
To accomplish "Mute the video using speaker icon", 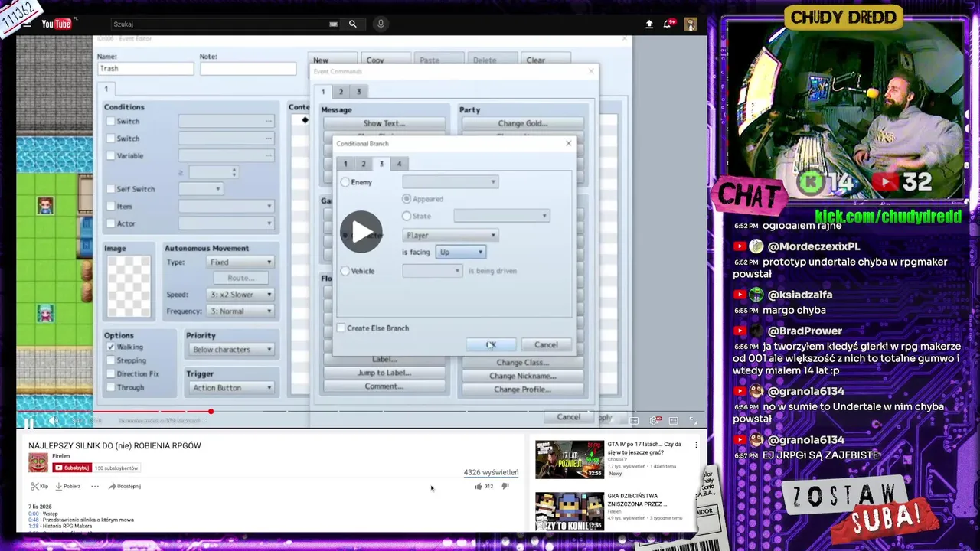I will click(x=53, y=421).
